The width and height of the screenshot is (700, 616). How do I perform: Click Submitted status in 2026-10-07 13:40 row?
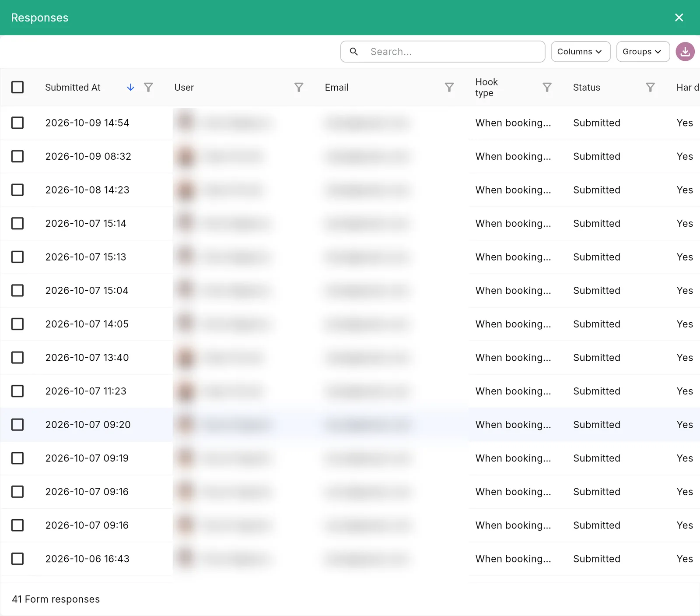click(x=597, y=358)
